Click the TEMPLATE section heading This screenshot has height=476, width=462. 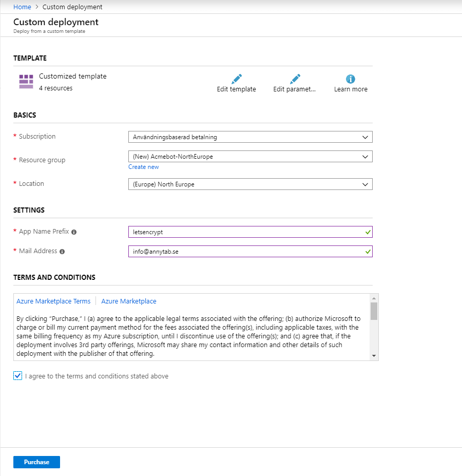click(30, 58)
